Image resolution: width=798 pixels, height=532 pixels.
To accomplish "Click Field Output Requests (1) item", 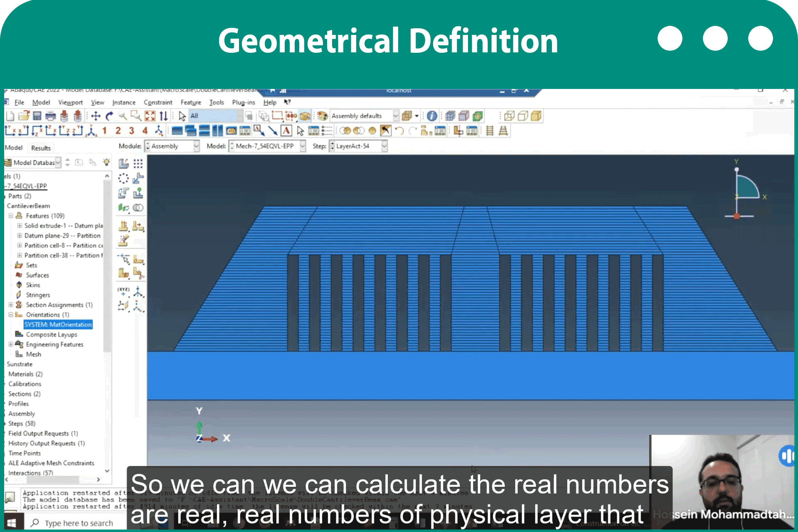I will (x=43, y=433).
